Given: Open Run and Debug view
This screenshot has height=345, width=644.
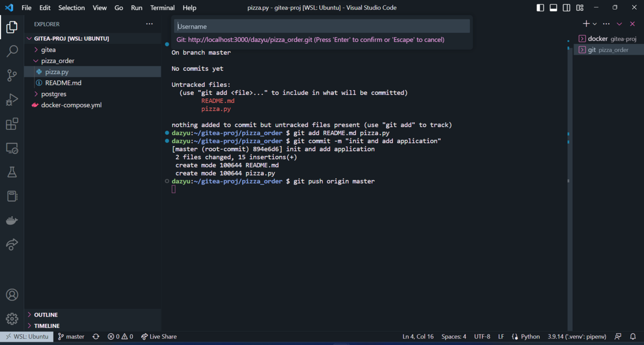Looking at the screenshot, I should point(12,100).
